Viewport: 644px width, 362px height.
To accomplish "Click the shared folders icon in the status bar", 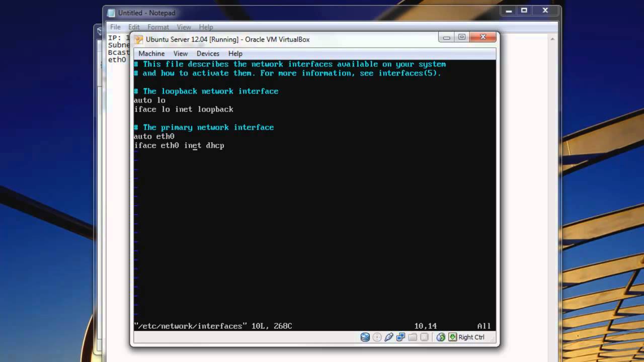I will (x=413, y=337).
